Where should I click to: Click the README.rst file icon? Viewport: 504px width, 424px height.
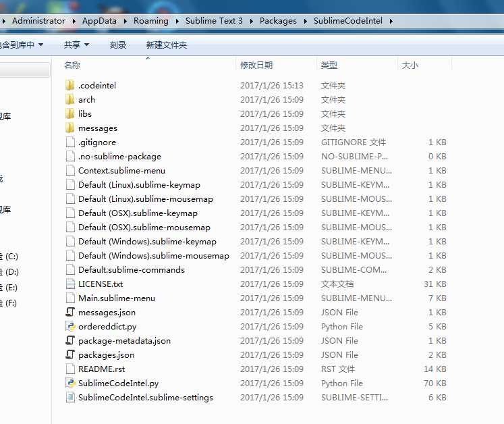(x=70, y=369)
